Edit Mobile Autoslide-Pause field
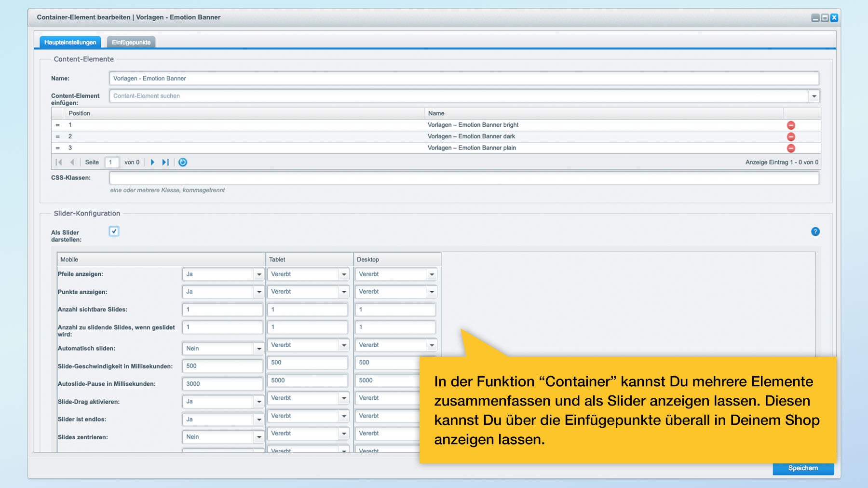 click(223, 384)
